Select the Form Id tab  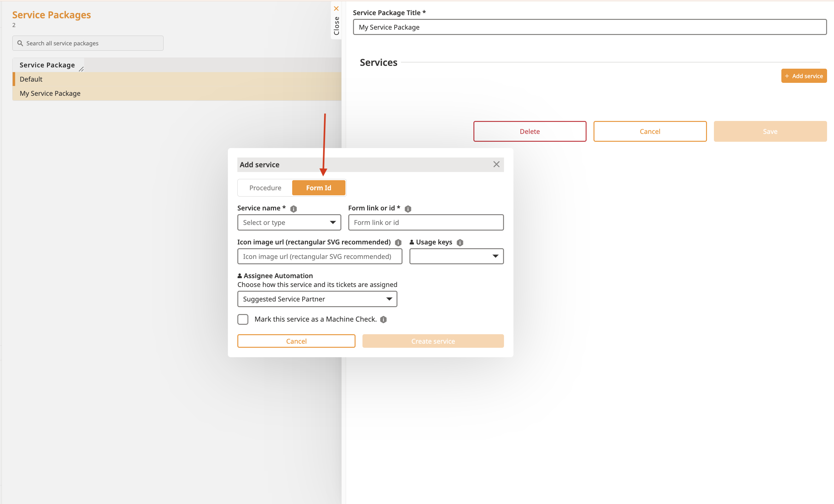[x=319, y=188]
